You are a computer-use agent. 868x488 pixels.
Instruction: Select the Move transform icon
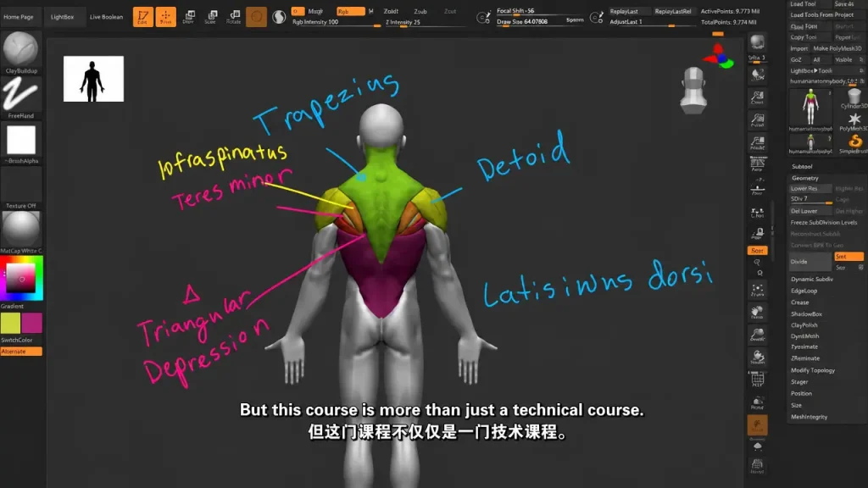[x=189, y=17]
